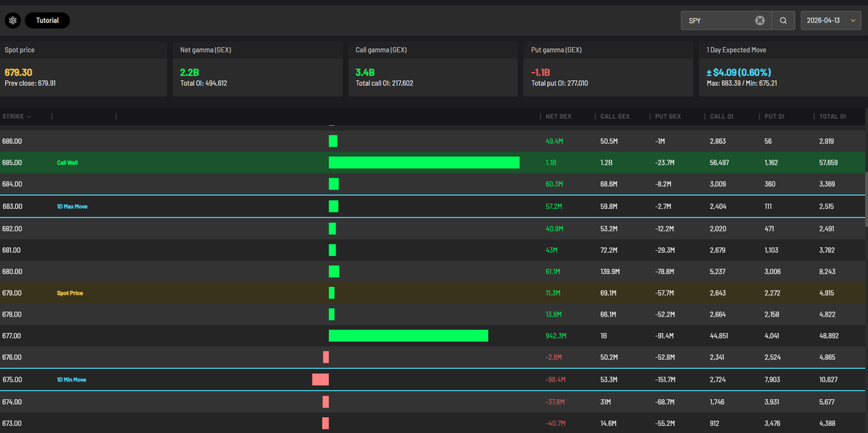Click the 677.00 green gamma bar
868x433 pixels.
tap(408, 335)
